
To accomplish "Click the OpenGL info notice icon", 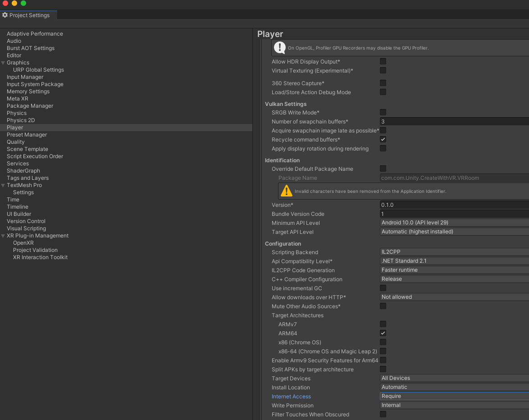I will click(x=280, y=47).
